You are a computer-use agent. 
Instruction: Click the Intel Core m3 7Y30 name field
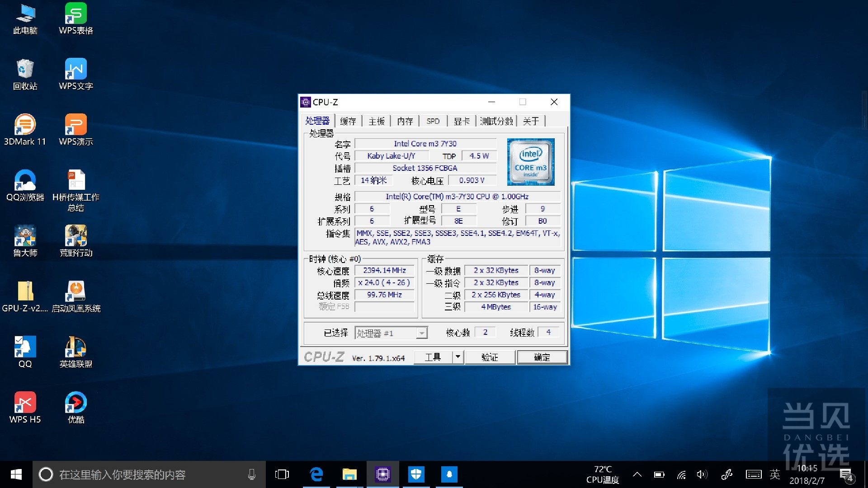point(425,144)
